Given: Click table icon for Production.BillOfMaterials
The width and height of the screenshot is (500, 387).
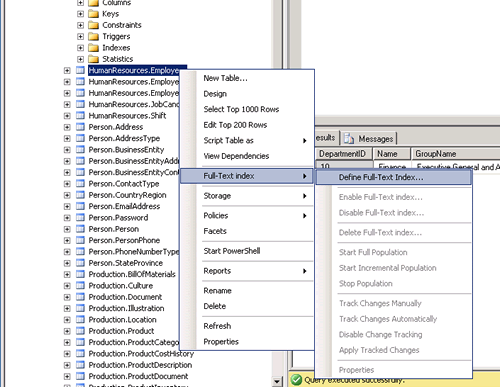Looking at the screenshot, I should pos(80,274).
